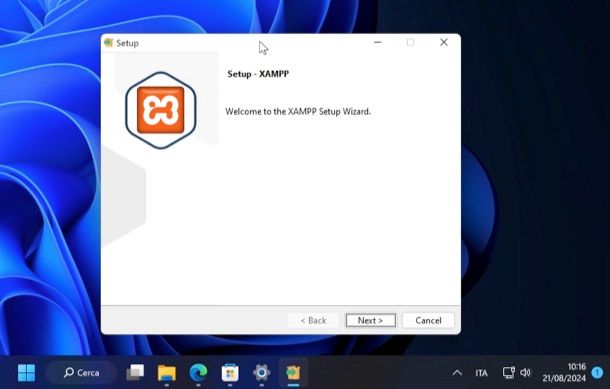The image size is (610, 389).
Task: Open the Windows Start menu
Action: tap(26, 373)
